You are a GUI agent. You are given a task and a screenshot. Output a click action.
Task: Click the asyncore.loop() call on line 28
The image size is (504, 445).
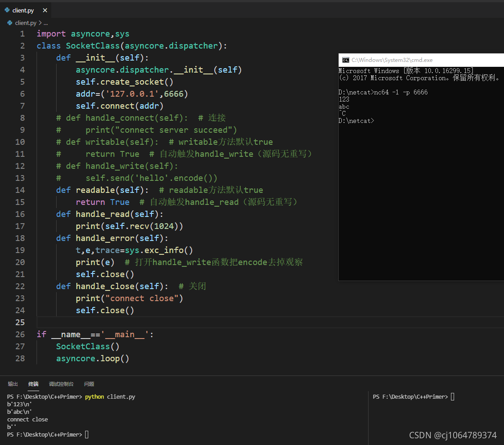tap(92, 358)
